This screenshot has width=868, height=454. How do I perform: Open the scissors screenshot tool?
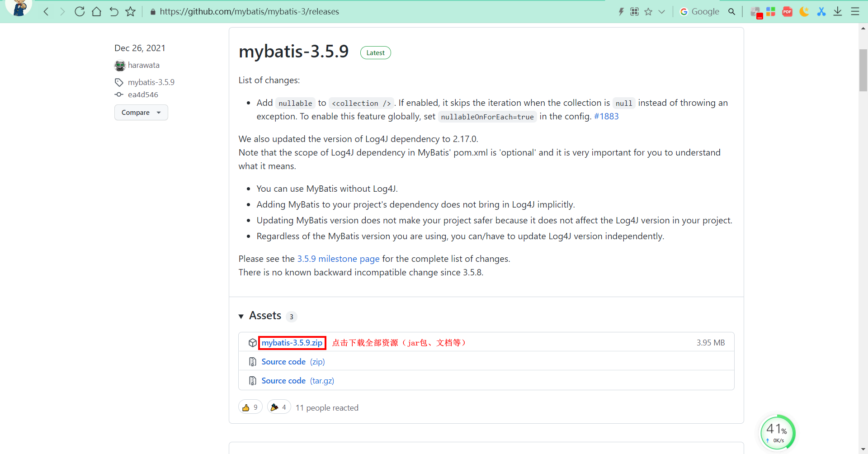[x=821, y=12]
